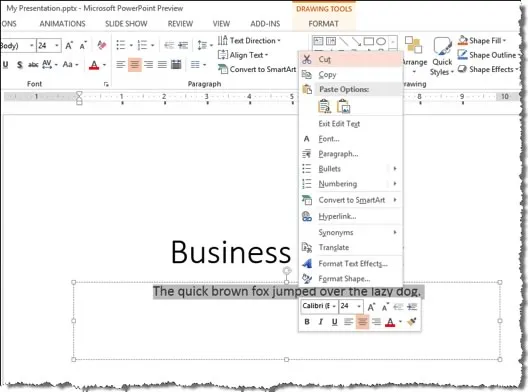Justify text in ribbon Paragraph group

click(162, 64)
